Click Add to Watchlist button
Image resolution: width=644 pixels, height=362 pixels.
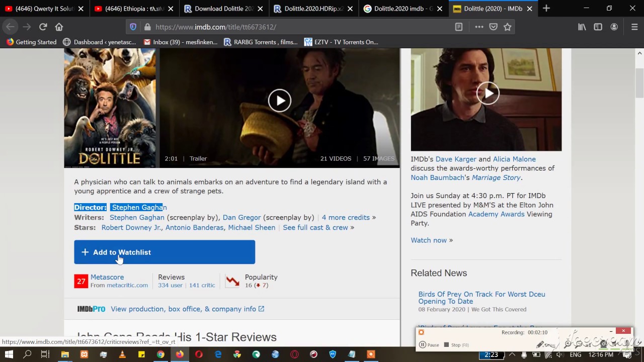[165, 252]
